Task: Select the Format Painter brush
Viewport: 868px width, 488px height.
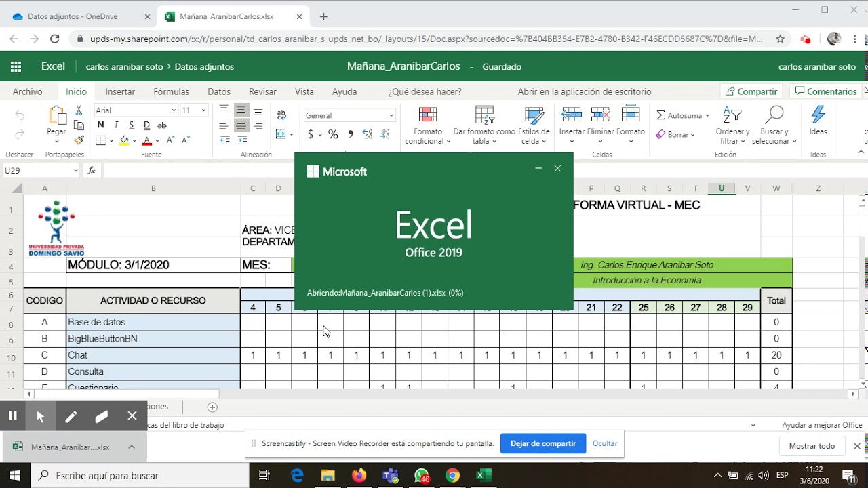Action: point(79,140)
